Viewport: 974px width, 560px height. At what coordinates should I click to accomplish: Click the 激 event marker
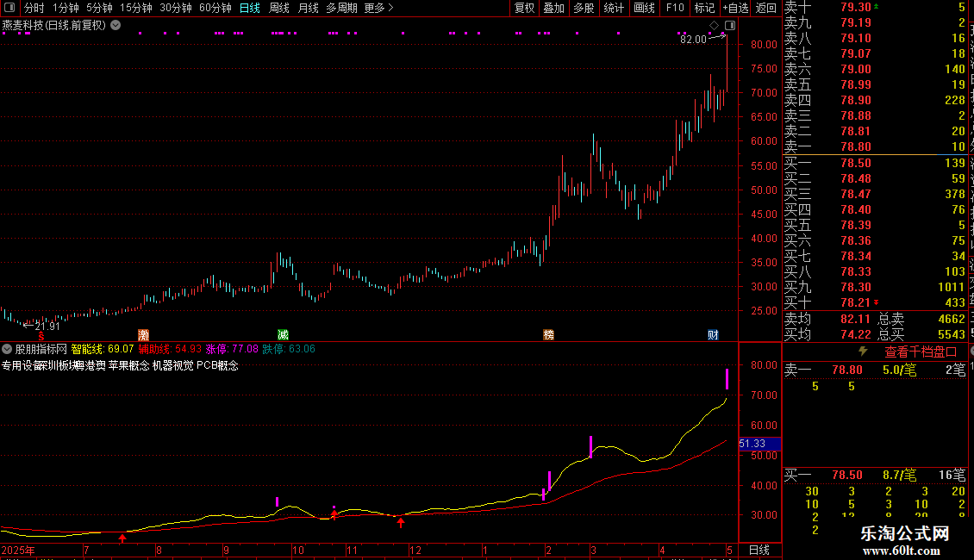click(x=143, y=335)
